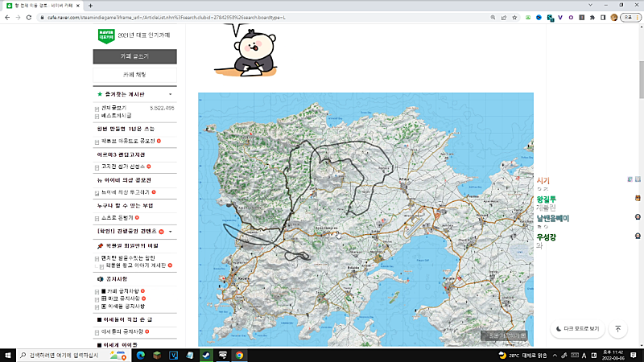Viewport: 644px width, 362px height.
Task: Open the Windows Start menu
Action: tap(8, 355)
